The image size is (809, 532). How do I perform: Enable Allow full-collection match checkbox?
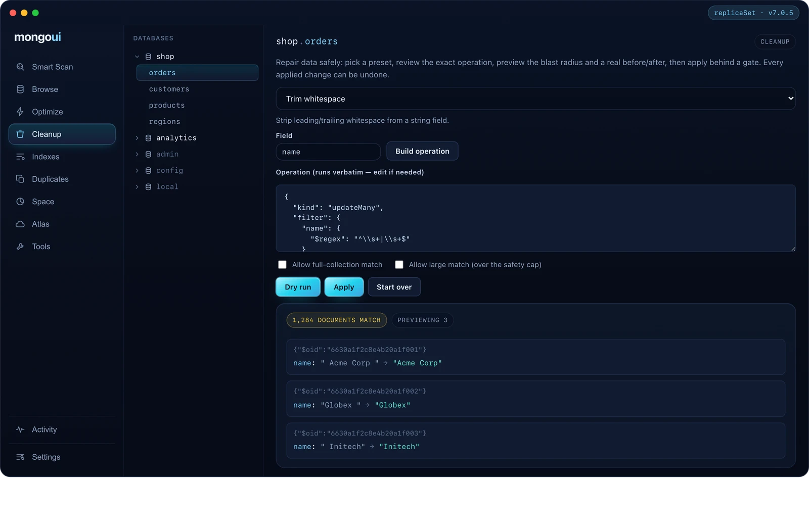click(x=282, y=265)
